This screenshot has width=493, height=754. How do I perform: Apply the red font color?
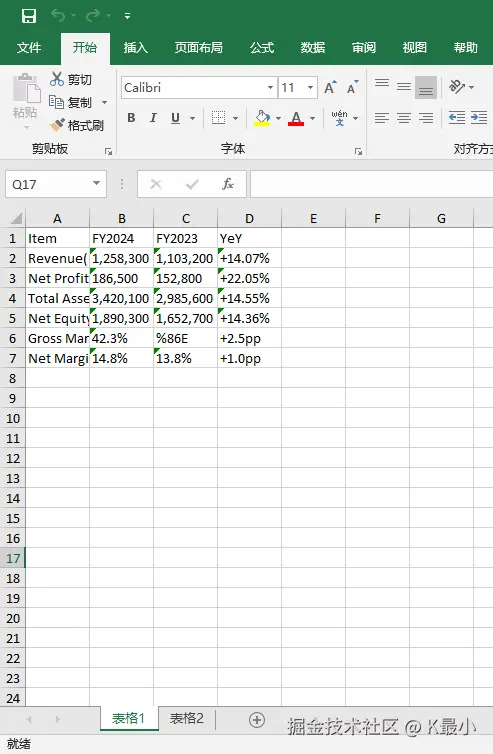[296, 118]
